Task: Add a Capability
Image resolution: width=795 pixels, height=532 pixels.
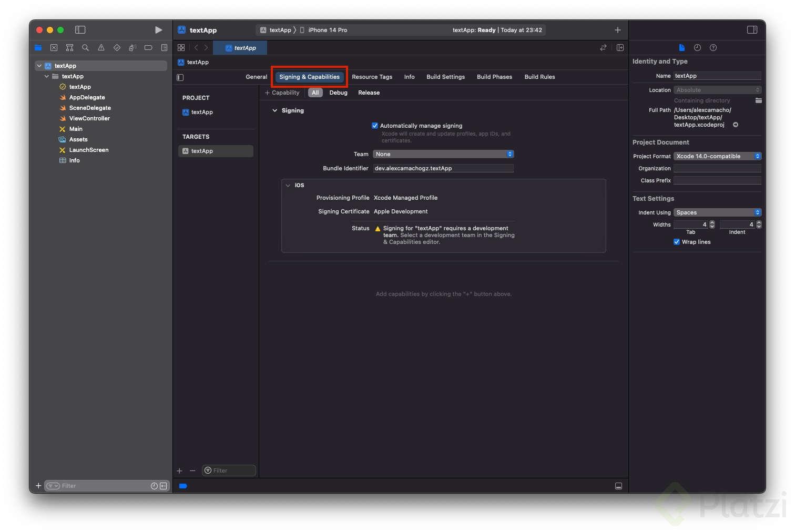Action: 282,93
